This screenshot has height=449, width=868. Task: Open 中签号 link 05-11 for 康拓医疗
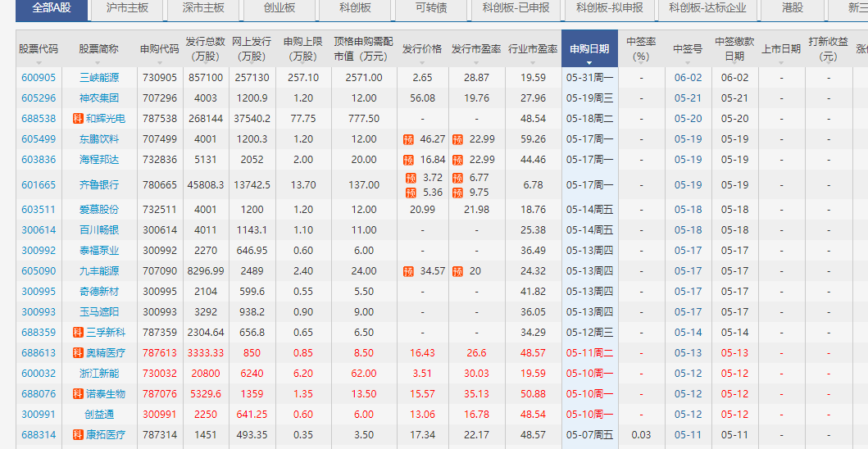click(688, 434)
